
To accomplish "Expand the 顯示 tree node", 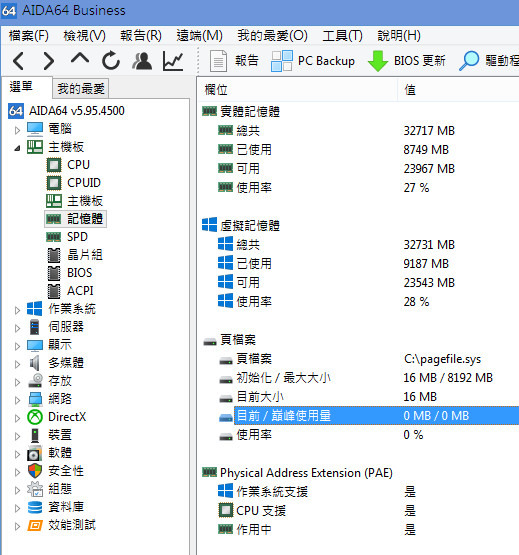I will [17, 346].
